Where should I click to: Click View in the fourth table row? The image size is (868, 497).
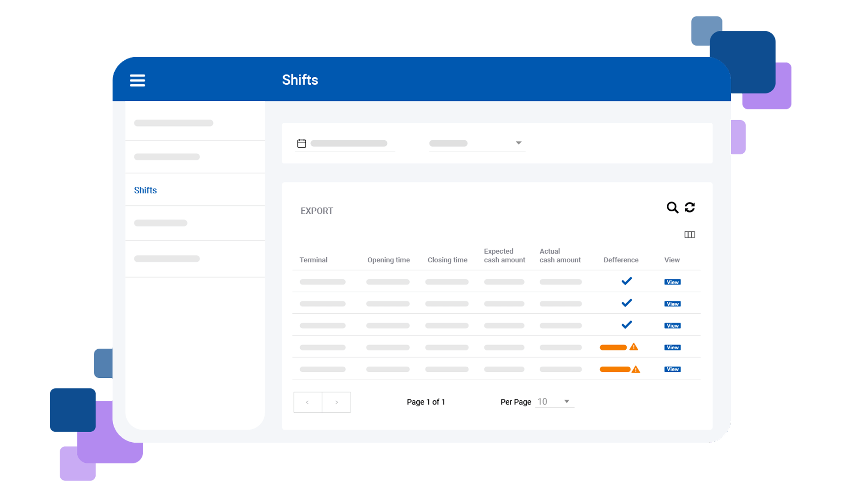pos(672,347)
